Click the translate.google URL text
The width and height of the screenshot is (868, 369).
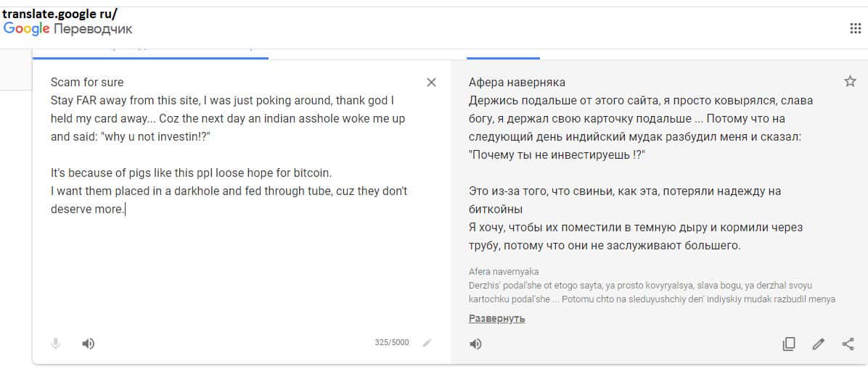tap(60, 13)
